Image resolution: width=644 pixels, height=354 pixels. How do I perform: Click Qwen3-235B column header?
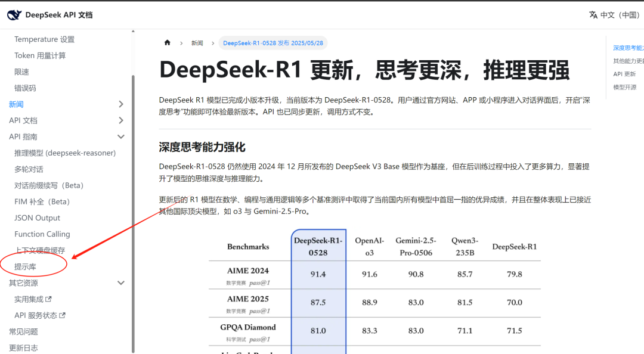click(x=465, y=247)
